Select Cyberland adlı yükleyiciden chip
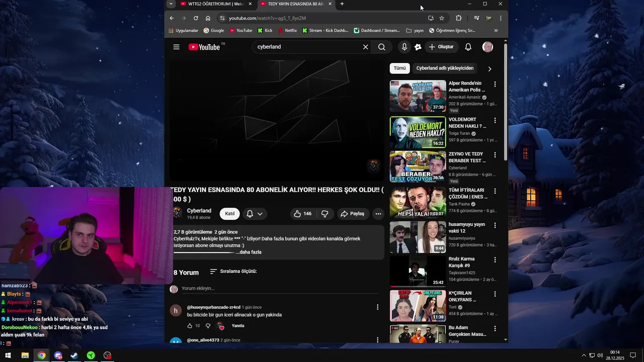Image resolution: width=644 pixels, height=362 pixels. tap(445, 68)
